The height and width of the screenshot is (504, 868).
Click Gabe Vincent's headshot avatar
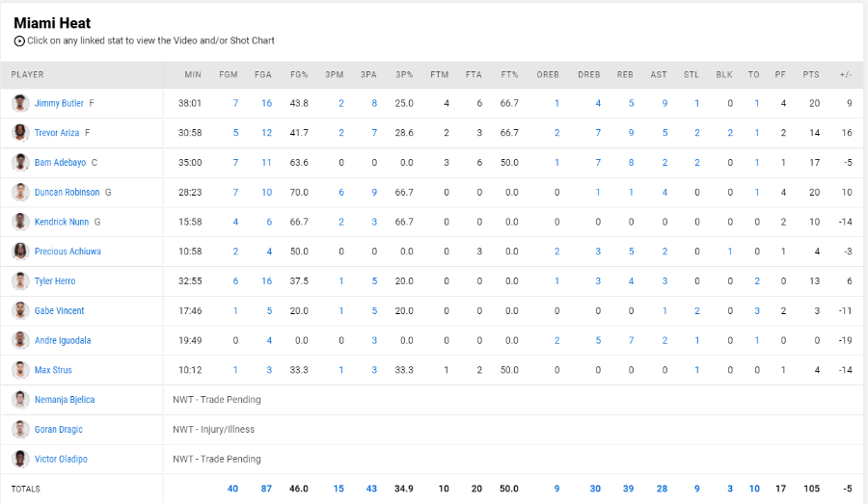(x=20, y=310)
